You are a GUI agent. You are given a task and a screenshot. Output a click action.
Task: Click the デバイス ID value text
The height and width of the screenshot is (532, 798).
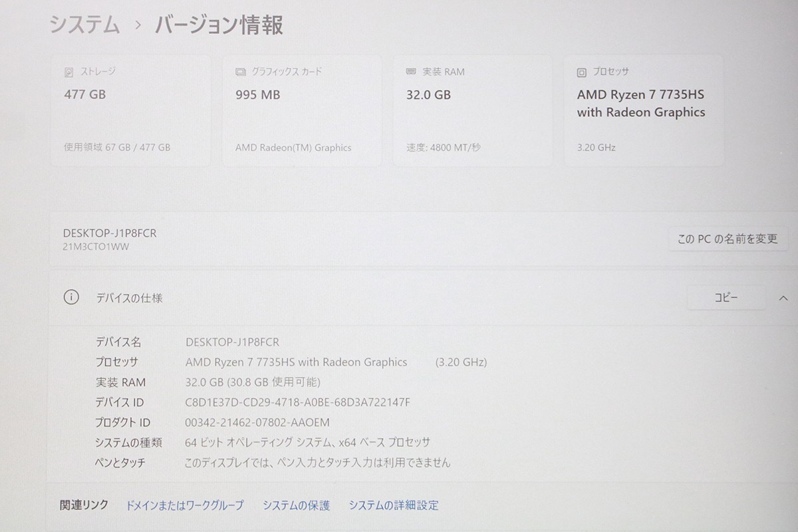297,402
